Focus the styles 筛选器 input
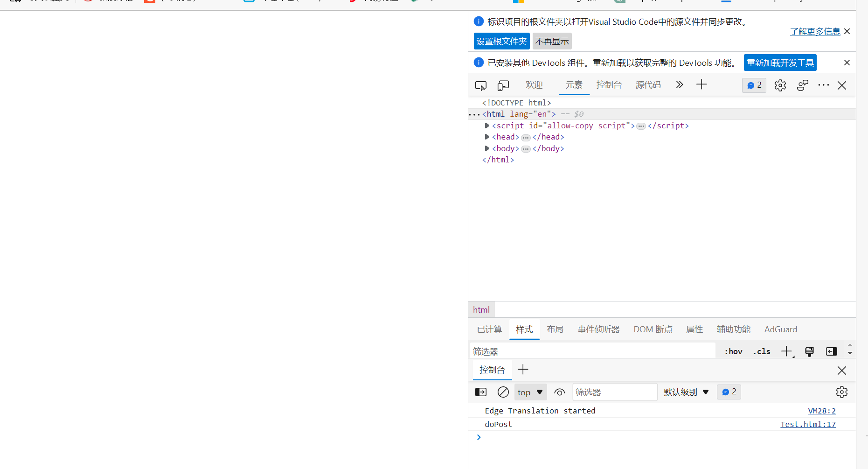The width and height of the screenshot is (868, 469). pyautogui.click(x=592, y=351)
